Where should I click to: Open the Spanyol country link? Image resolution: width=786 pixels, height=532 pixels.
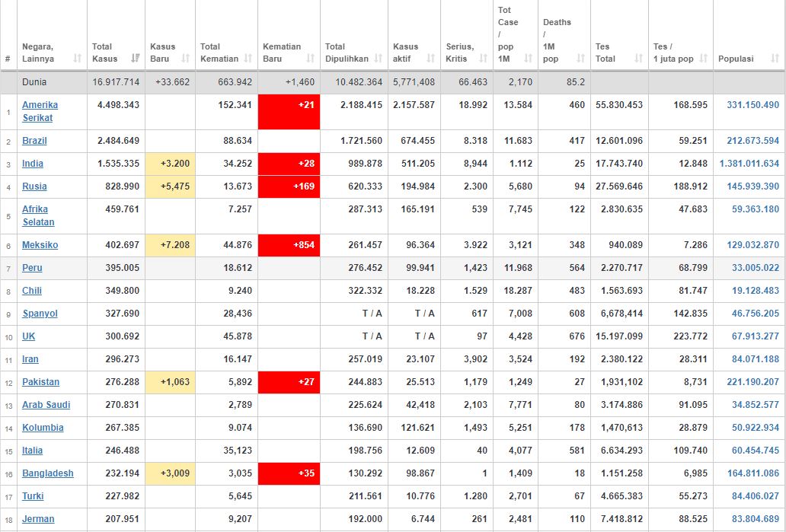click(40, 314)
